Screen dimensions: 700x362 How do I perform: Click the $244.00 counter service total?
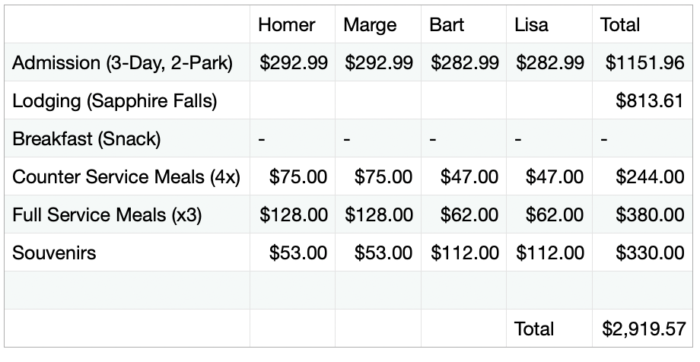click(x=642, y=176)
